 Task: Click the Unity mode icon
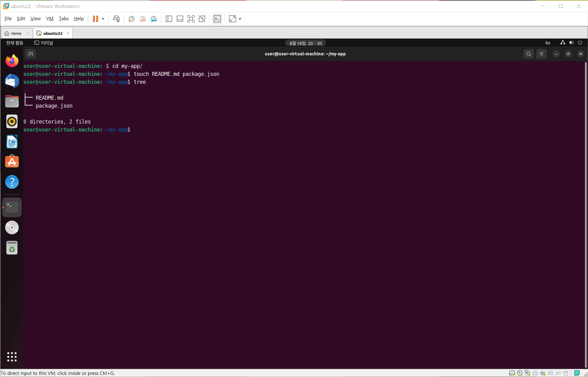pyautogui.click(x=202, y=19)
